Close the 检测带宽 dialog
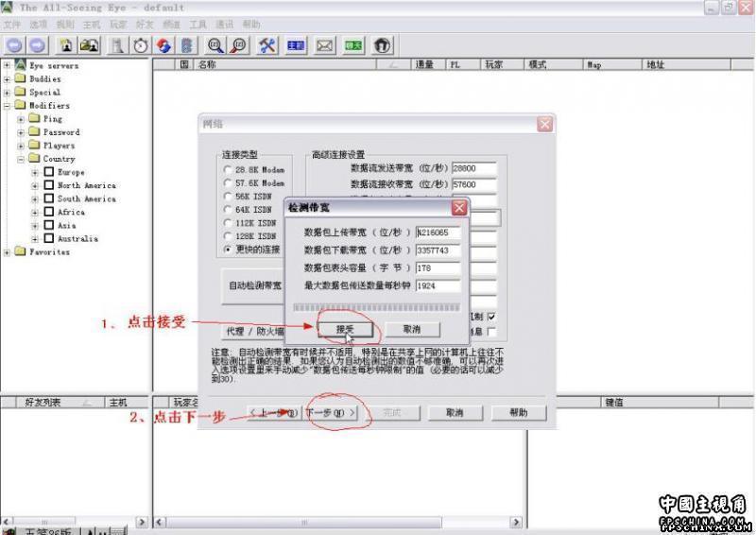This screenshot has height=535, width=756. coord(459,207)
